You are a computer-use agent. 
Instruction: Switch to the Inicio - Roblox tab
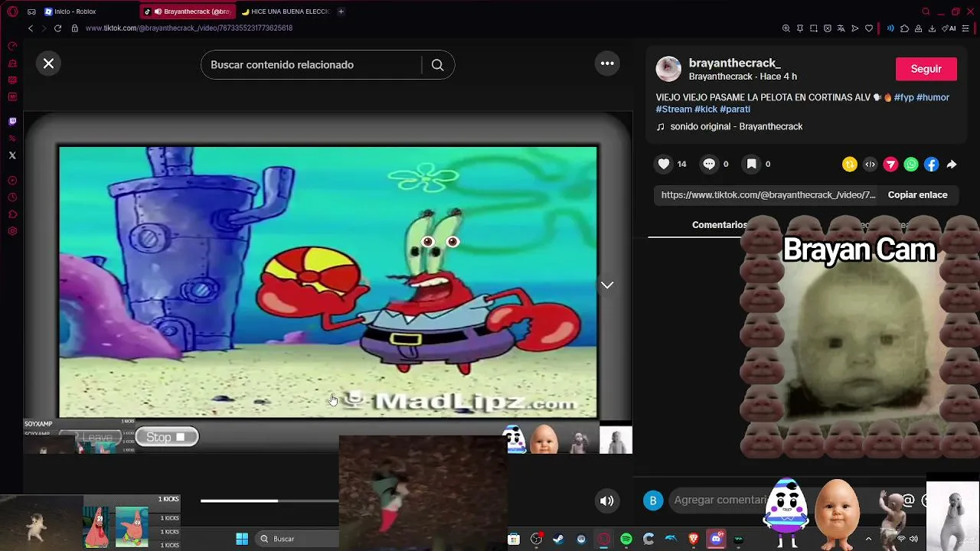(x=75, y=11)
